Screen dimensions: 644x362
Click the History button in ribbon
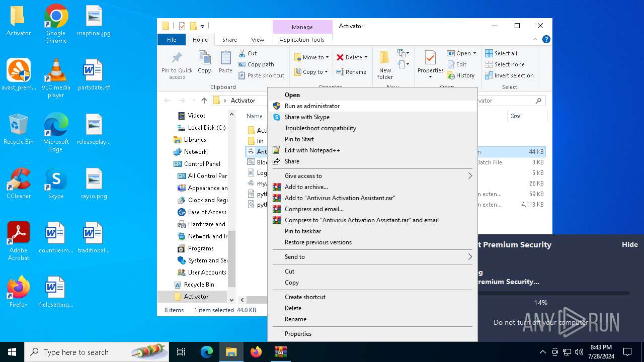(x=461, y=75)
